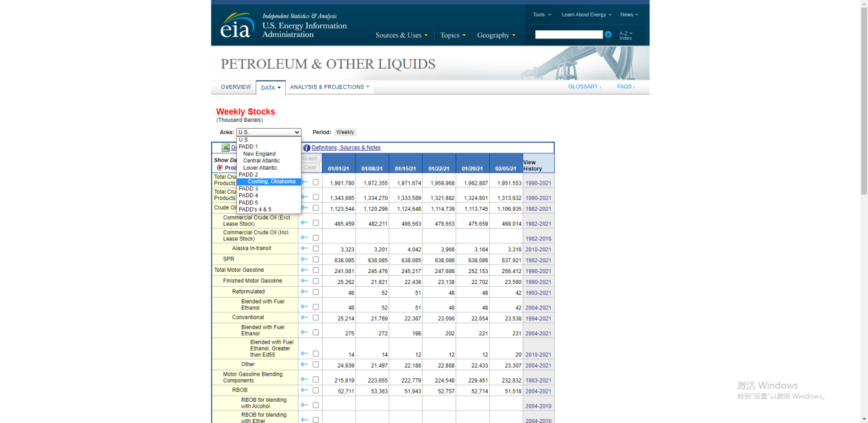
Task: Open the Geography dropdown menu
Action: pos(496,36)
